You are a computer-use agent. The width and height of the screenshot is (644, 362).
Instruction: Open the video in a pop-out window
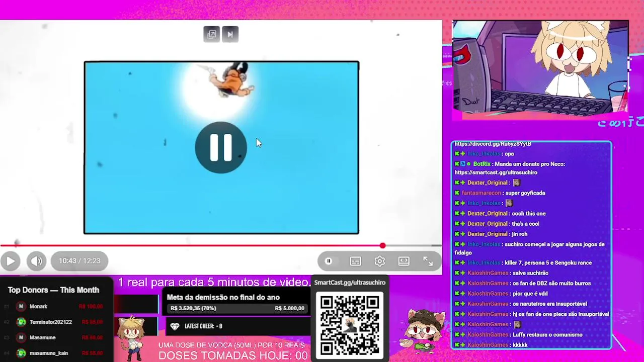pyautogui.click(x=212, y=34)
